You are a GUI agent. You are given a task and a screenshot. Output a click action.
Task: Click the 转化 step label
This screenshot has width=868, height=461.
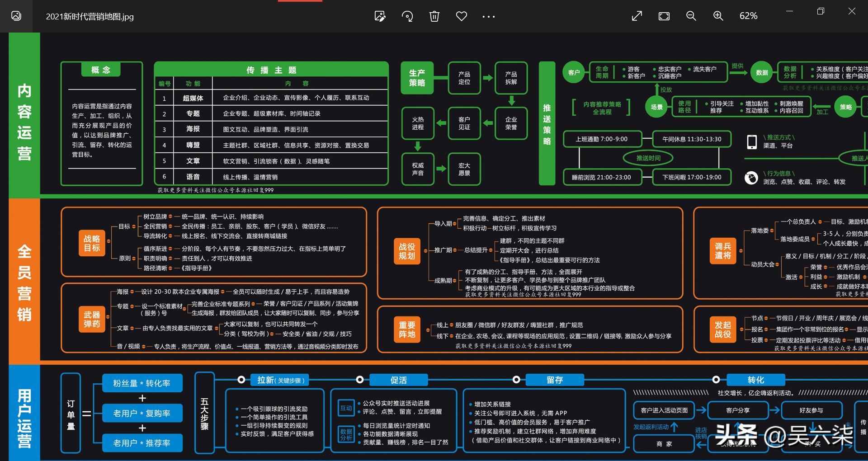[755, 380]
